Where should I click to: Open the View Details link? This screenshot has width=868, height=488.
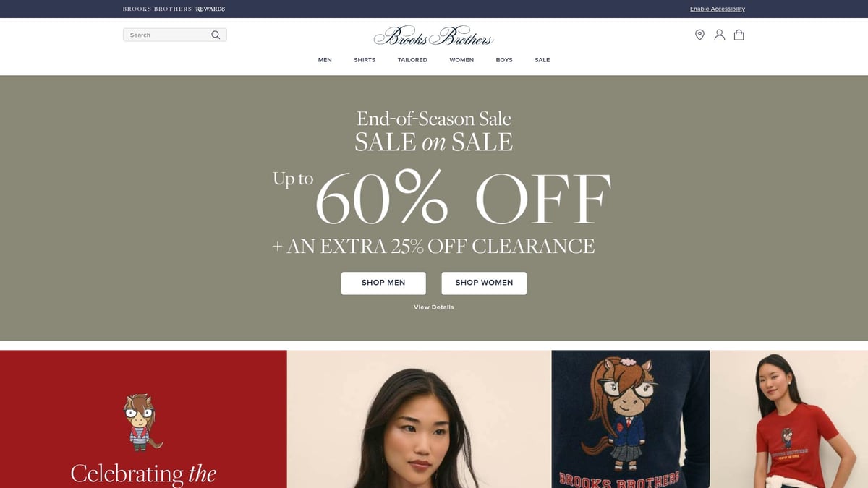[434, 307]
